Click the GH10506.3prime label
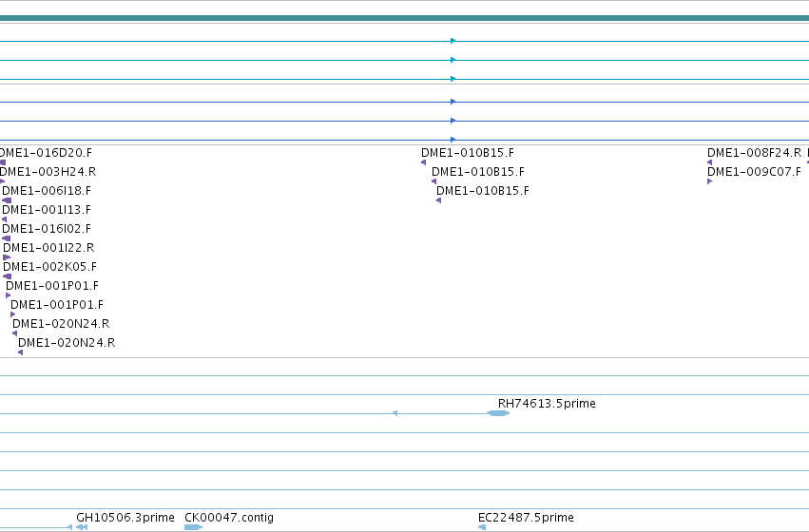The width and height of the screenshot is (809, 532). coord(125,517)
